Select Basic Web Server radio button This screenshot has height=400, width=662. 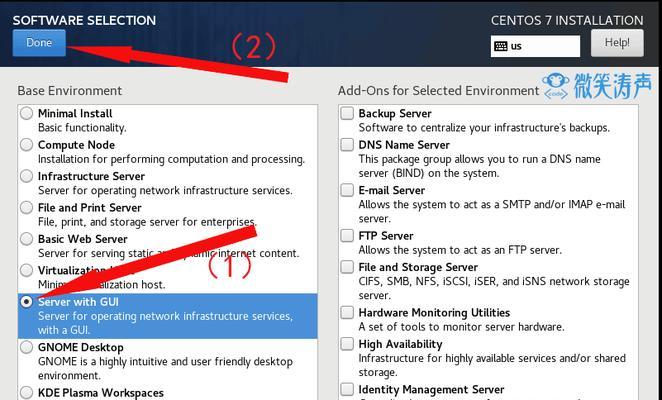(x=26, y=239)
